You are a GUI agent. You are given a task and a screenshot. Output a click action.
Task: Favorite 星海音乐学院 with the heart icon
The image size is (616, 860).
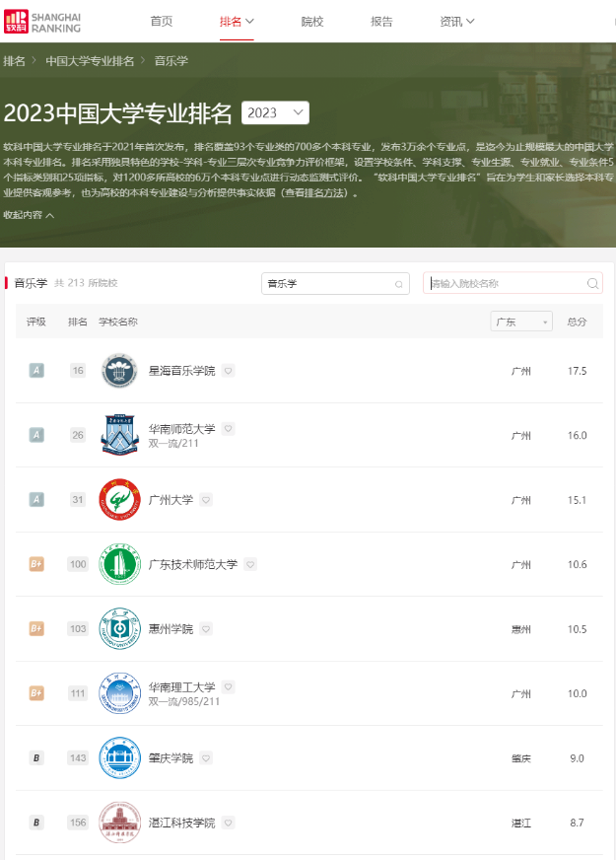click(x=228, y=371)
